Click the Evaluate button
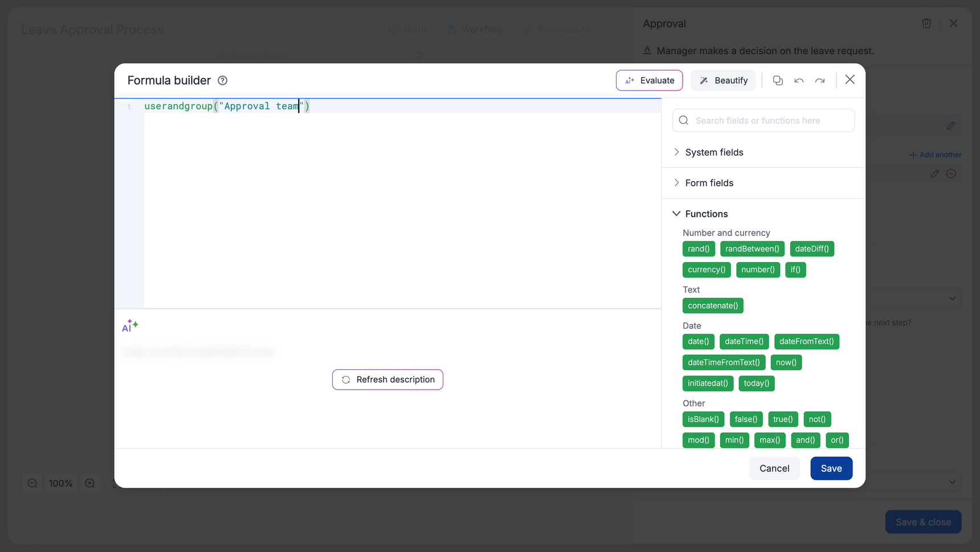 (x=650, y=80)
